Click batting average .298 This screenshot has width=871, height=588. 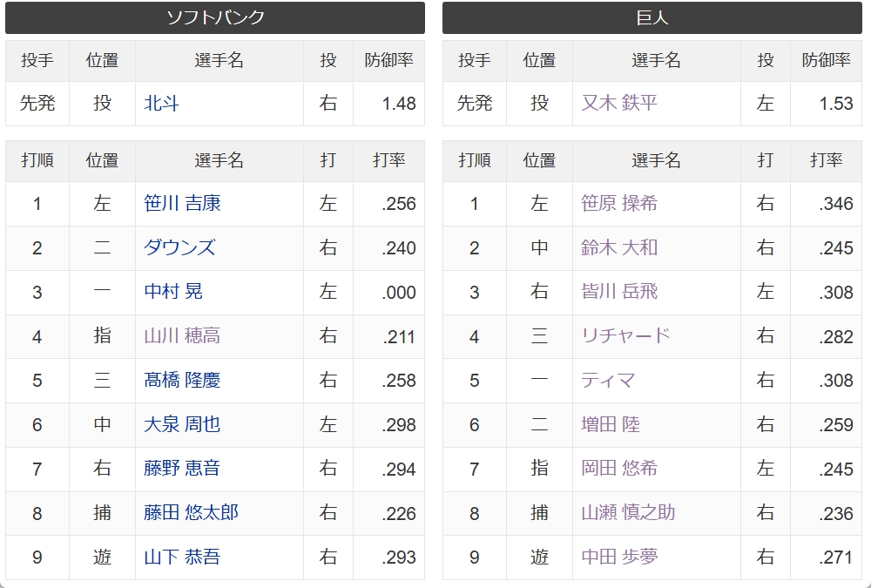coord(399,425)
